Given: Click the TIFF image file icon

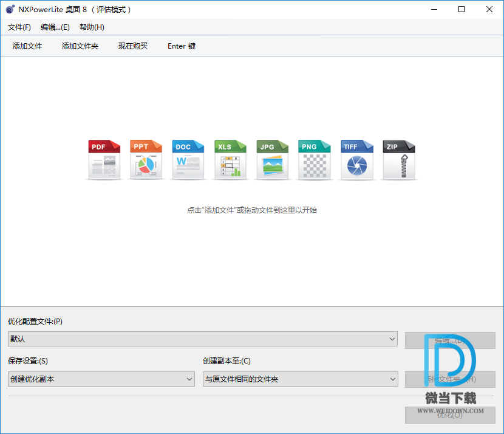Looking at the screenshot, I should [x=357, y=160].
